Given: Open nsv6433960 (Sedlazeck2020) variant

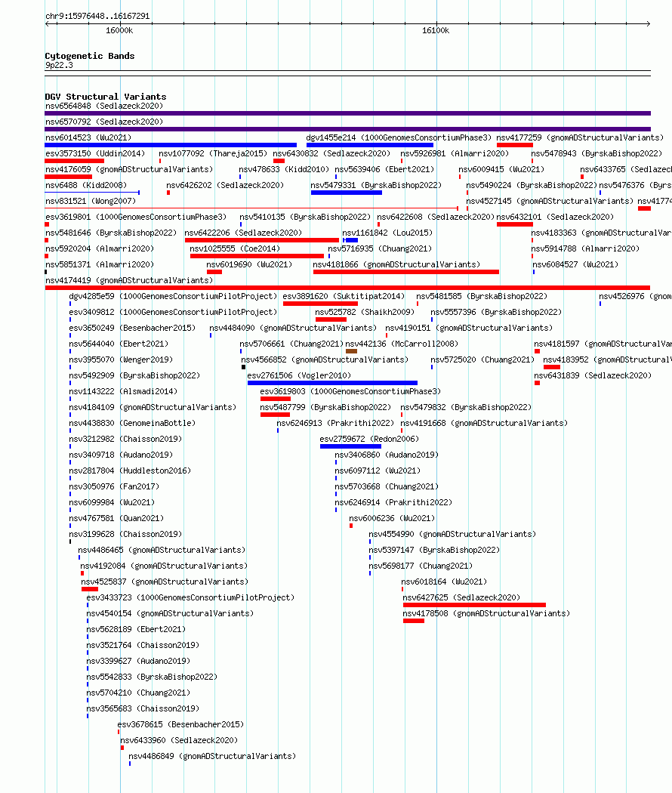Looking at the screenshot, I should tap(122, 748).
